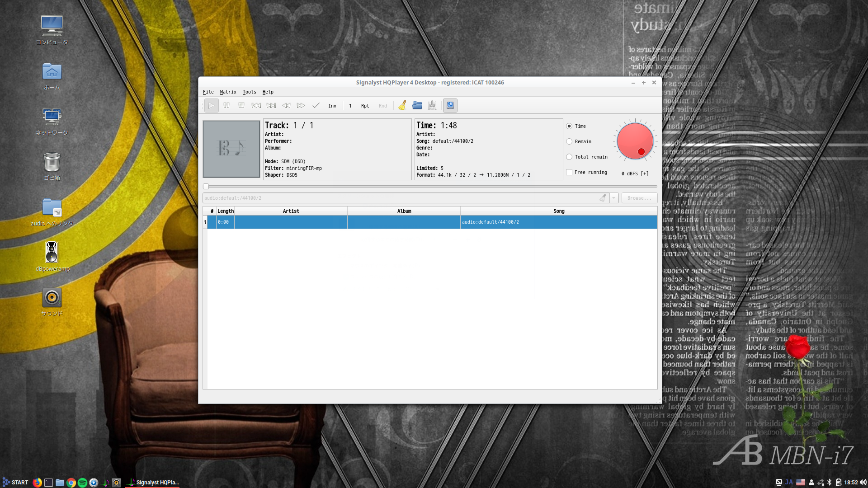Viewport: 868px width, 488px height.
Task: Select the audio:default/44100/2 playlist row
Action: (x=430, y=222)
